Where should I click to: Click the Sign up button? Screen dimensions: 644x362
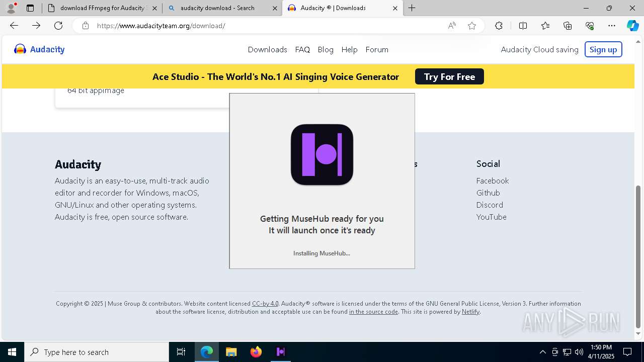coord(603,49)
